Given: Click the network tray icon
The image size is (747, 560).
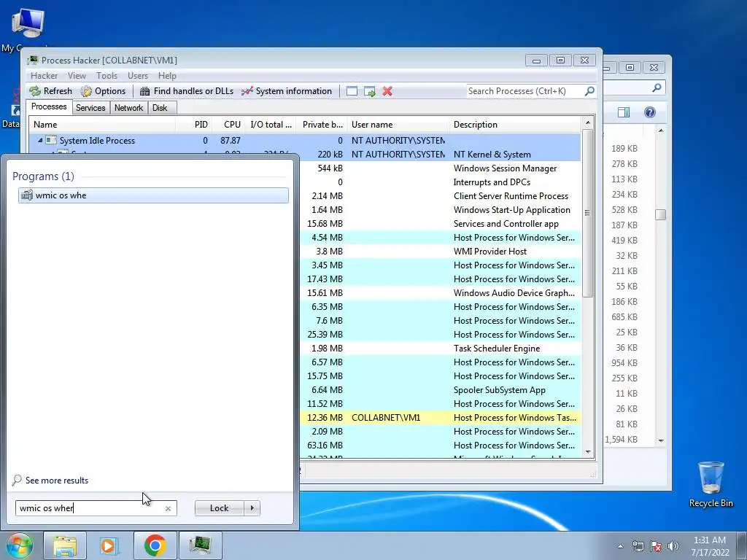Looking at the screenshot, I should point(638,546).
